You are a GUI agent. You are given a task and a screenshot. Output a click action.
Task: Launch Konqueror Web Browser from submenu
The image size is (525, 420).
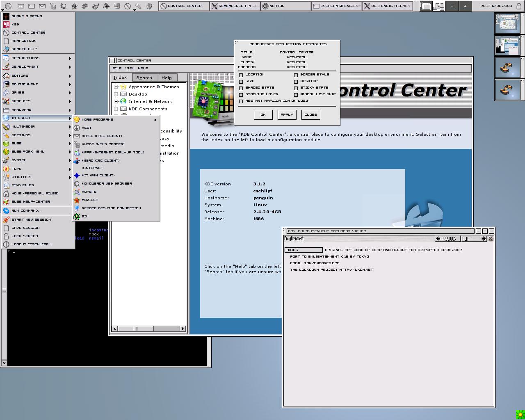pos(116,183)
